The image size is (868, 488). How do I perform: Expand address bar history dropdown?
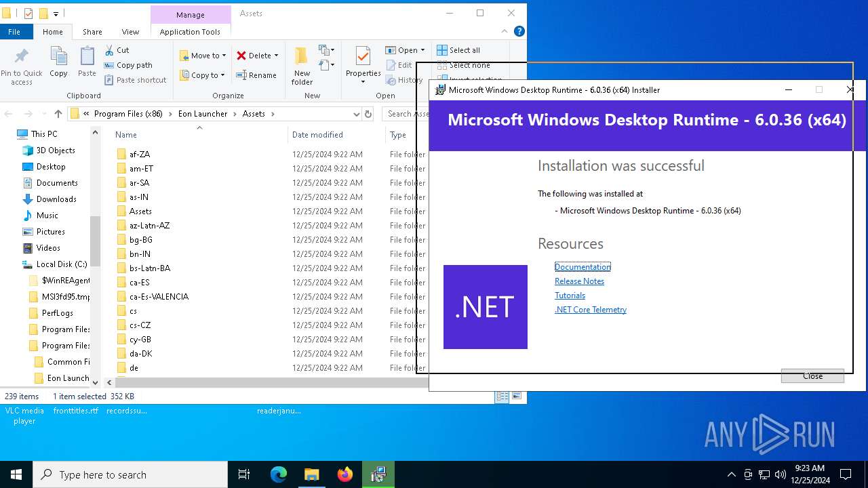click(x=356, y=114)
